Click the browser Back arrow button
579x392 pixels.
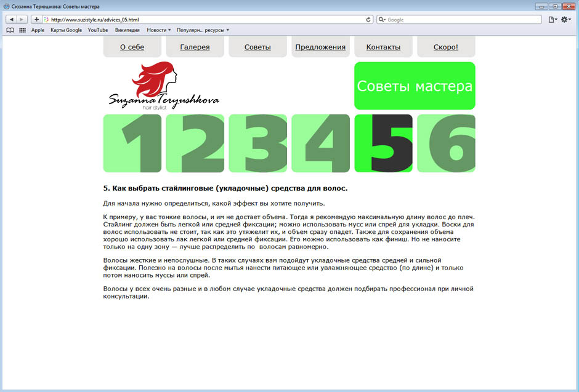click(x=11, y=20)
